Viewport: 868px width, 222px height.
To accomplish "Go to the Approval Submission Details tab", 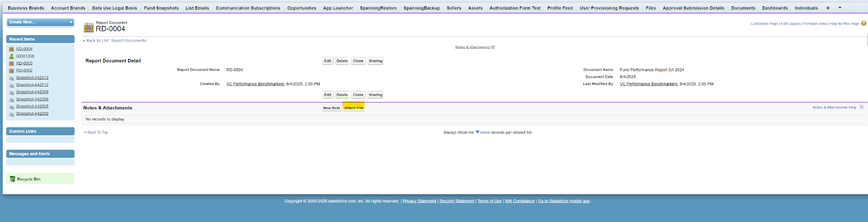I will click(693, 8).
